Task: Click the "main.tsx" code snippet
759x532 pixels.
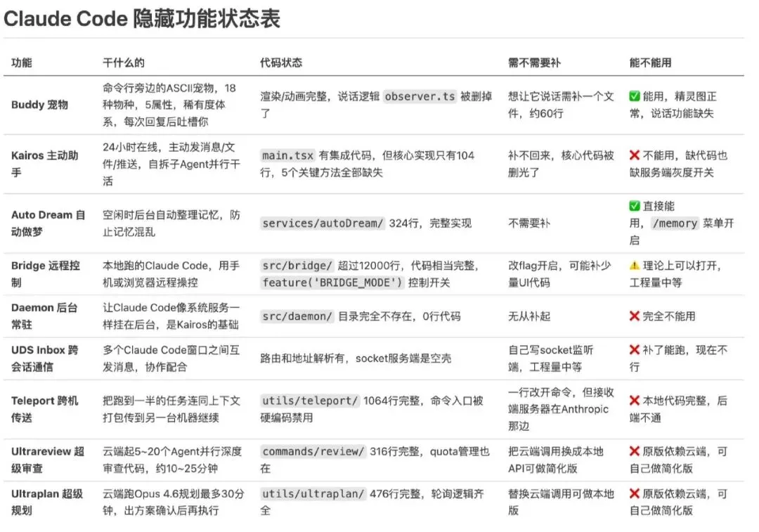Action: tap(287, 155)
